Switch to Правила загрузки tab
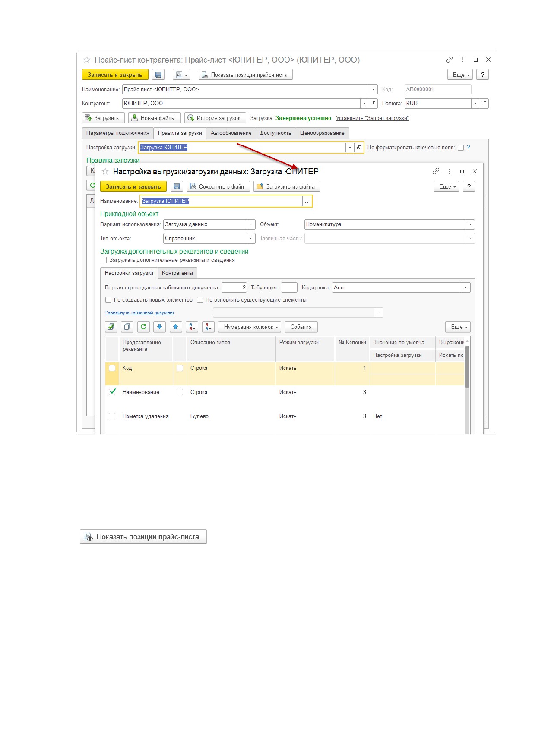Image resolution: width=535 pixels, height=756 pixels. tap(180, 133)
